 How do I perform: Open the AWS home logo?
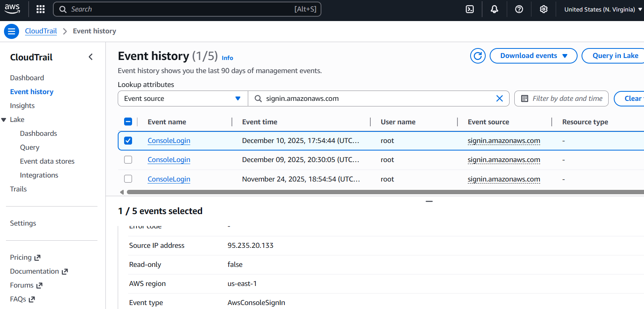[12, 9]
